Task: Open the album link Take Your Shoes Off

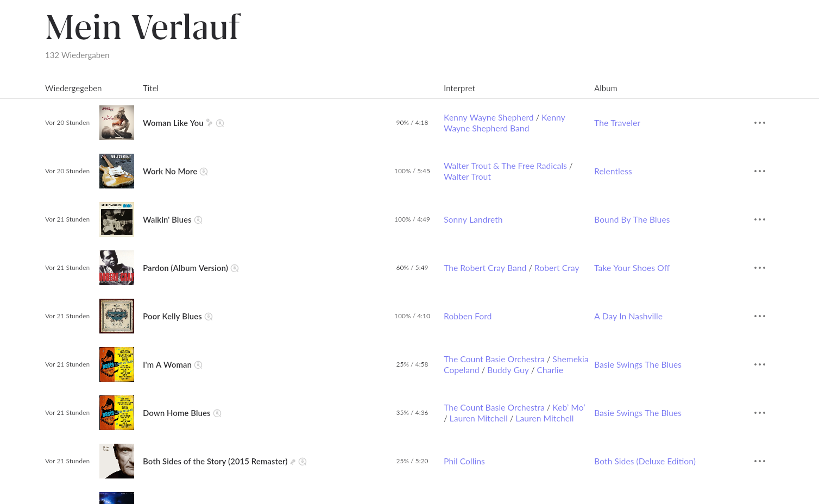Action: pyautogui.click(x=632, y=268)
